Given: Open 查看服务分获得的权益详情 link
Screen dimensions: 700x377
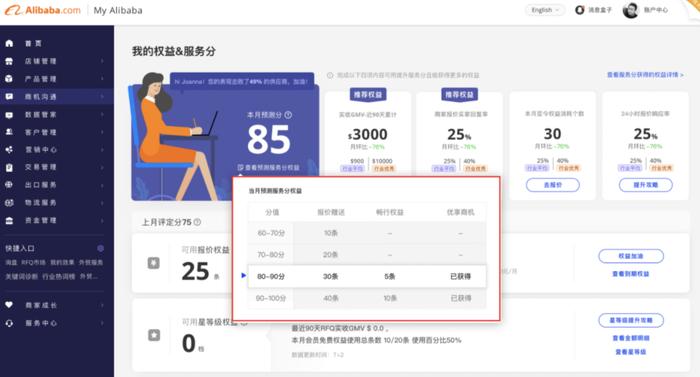Looking at the screenshot, I should tap(645, 75).
